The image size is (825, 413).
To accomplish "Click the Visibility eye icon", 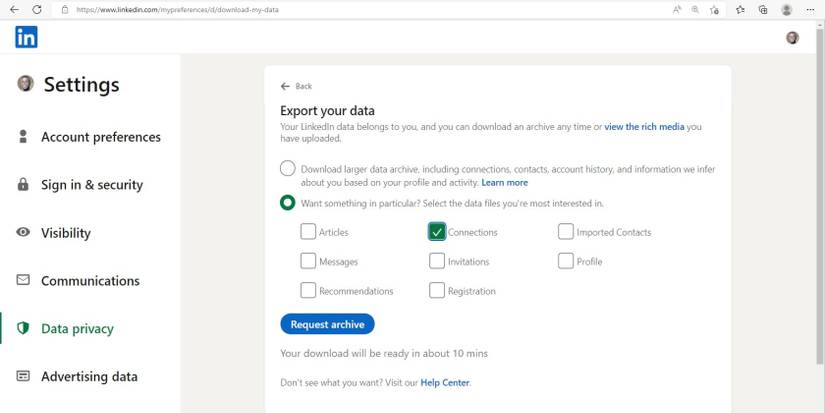I will 23,232.
